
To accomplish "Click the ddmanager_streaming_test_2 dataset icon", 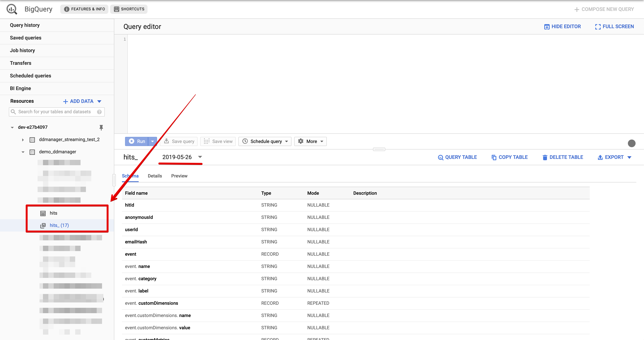I will [x=32, y=140].
